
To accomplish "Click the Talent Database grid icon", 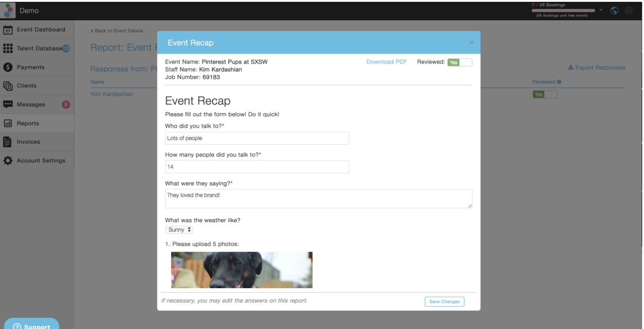I will 8,49.
